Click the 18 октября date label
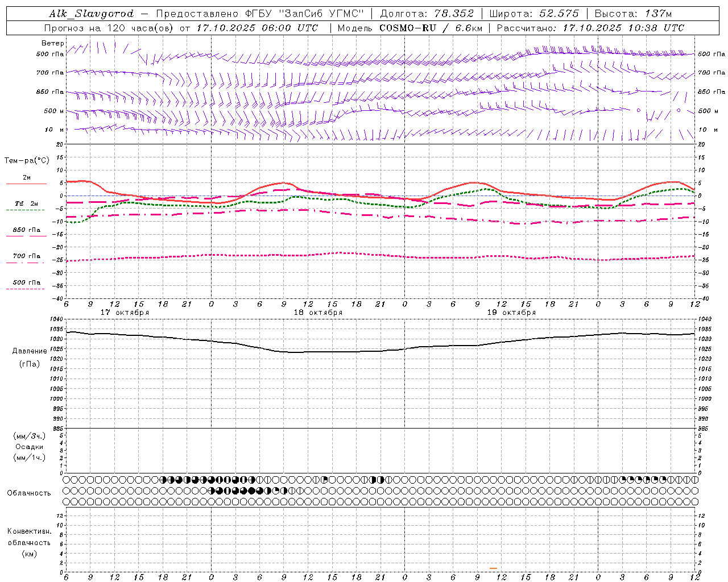Screen dimensions: 728x582 pos(318,312)
